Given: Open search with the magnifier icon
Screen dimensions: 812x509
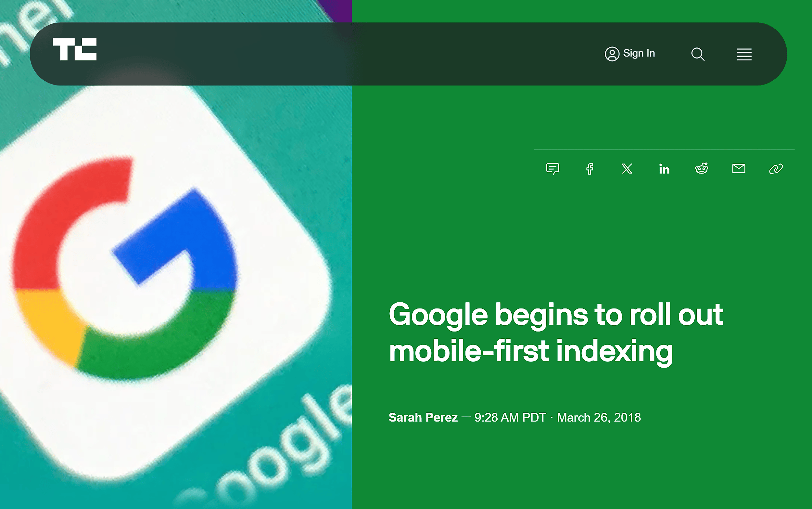Looking at the screenshot, I should (698, 54).
